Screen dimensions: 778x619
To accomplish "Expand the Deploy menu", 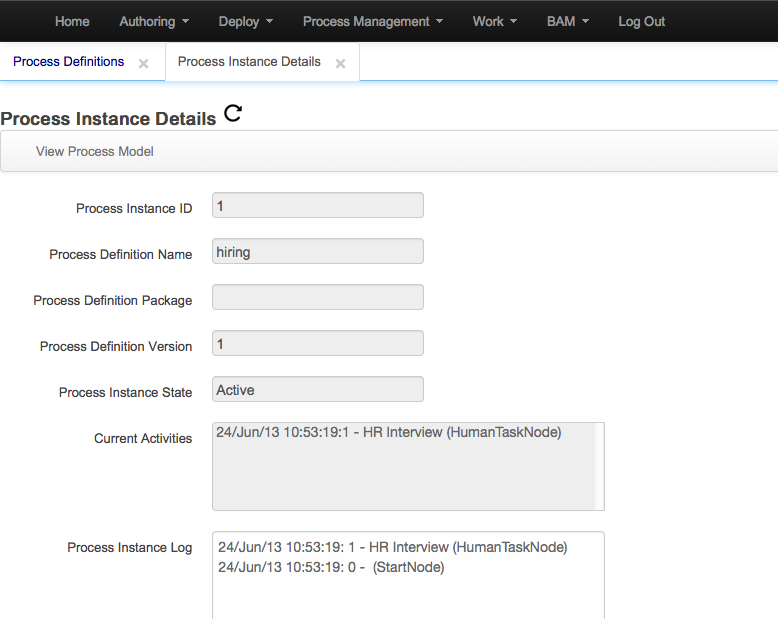I will tap(246, 21).
